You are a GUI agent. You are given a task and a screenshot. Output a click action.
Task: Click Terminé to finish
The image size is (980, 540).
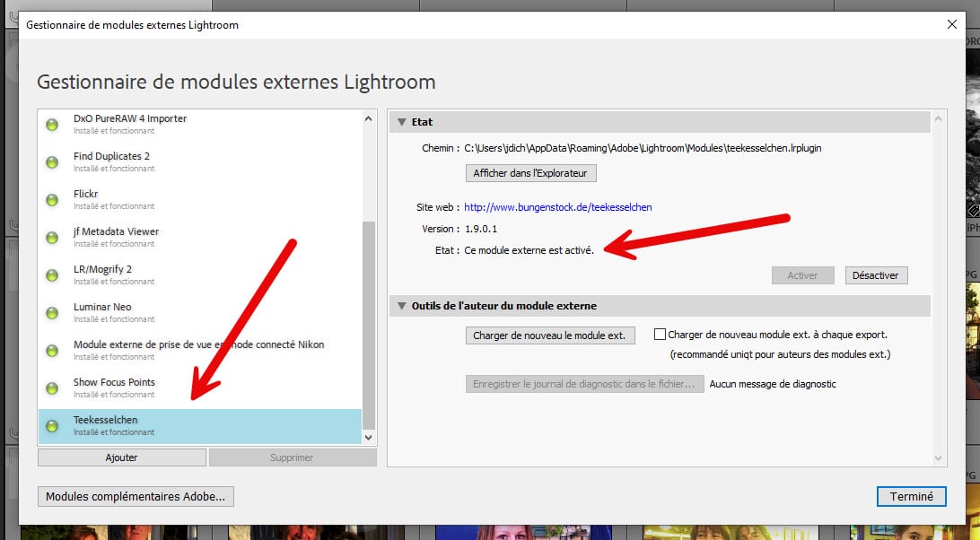[x=911, y=496]
